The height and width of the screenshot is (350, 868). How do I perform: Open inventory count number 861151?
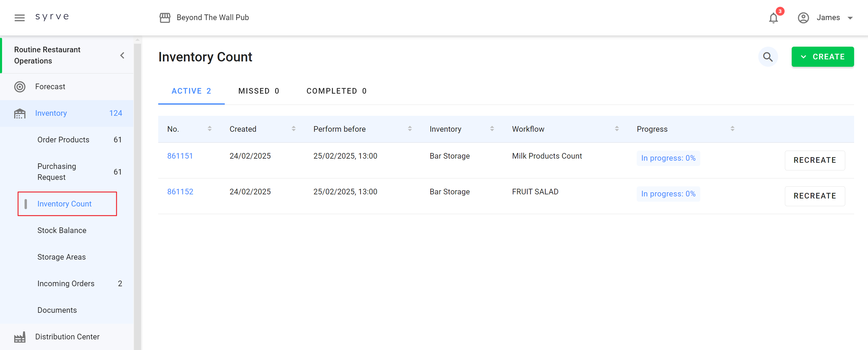tap(180, 156)
